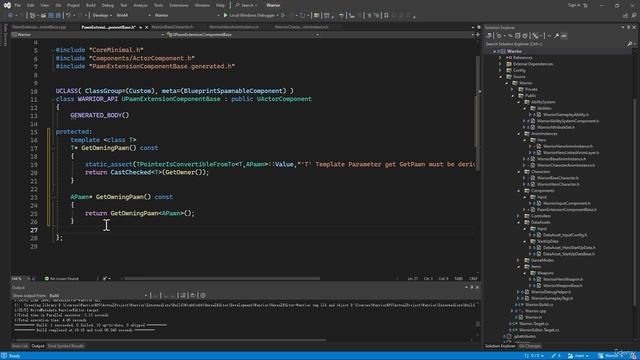Open the Build menu
640x360 pixels.
[x=91, y=5]
